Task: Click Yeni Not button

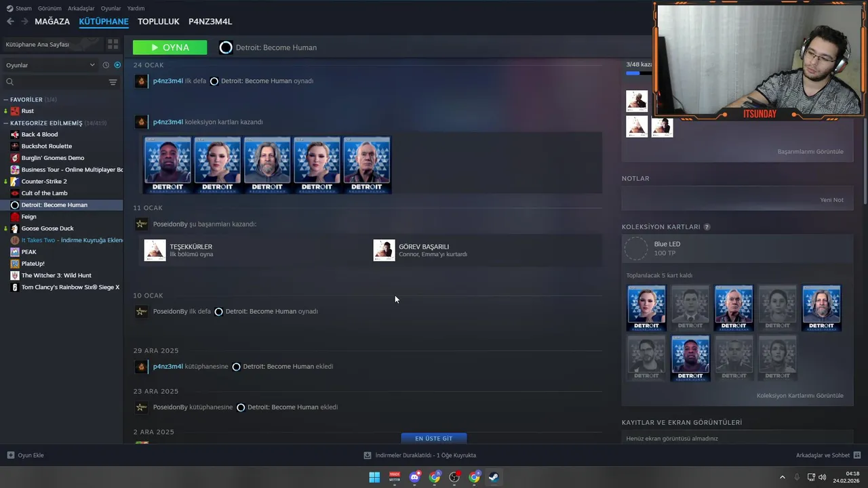Action: click(x=832, y=200)
